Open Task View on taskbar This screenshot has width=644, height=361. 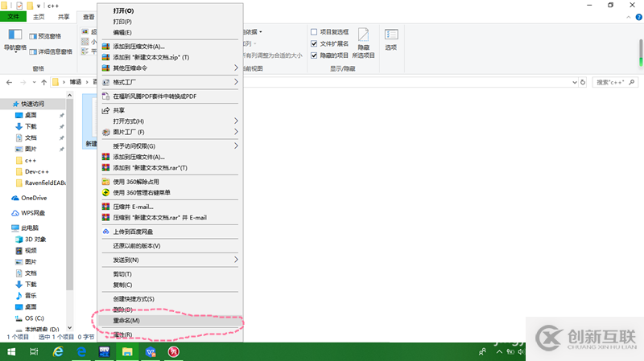(x=34, y=351)
